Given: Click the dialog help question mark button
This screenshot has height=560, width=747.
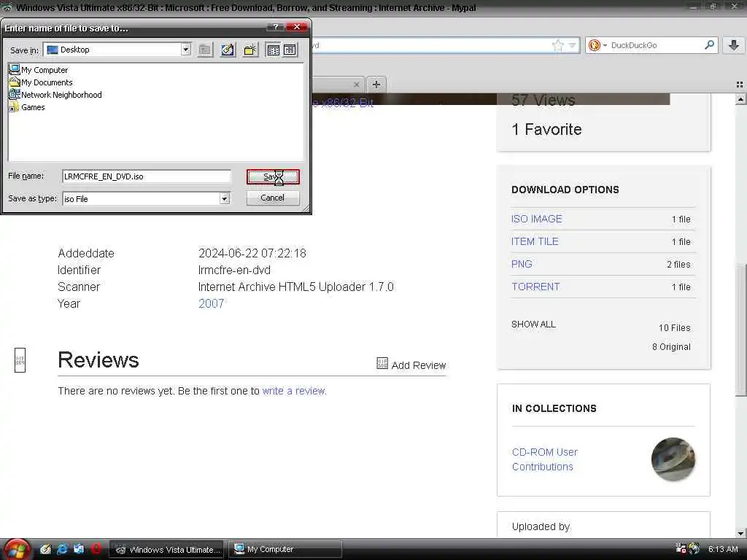Looking at the screenshot, I should click(276, 27).
